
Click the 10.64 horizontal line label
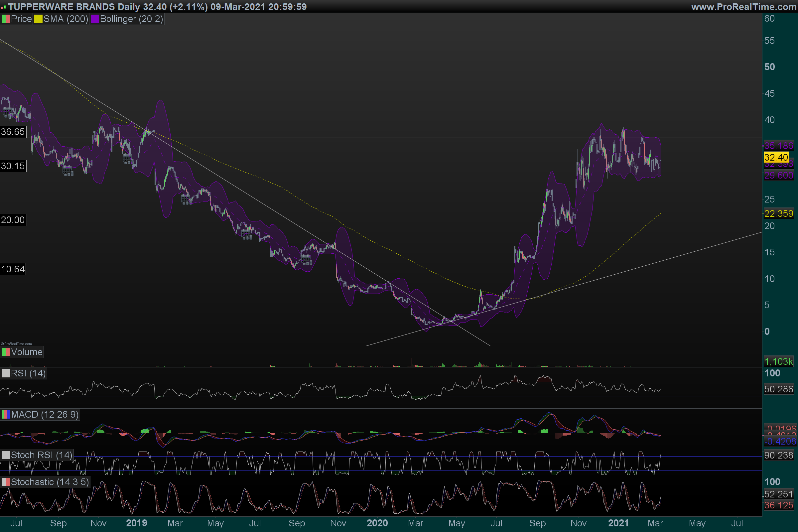click(13, 269)
